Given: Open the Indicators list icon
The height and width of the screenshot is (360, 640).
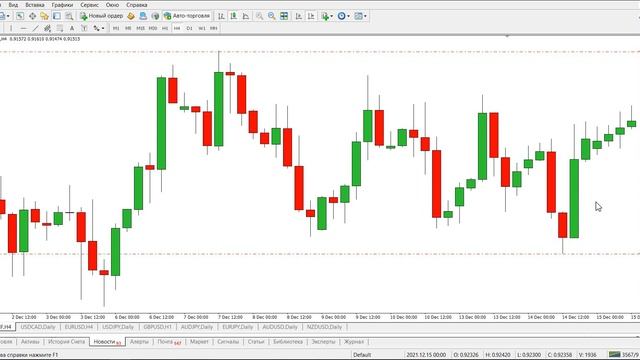Looking at the screenshot, I should pyautogui.click(x=325, y=16).
